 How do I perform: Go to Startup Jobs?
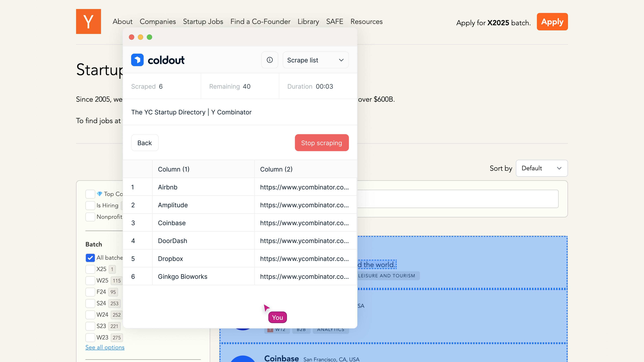[203, 21]
